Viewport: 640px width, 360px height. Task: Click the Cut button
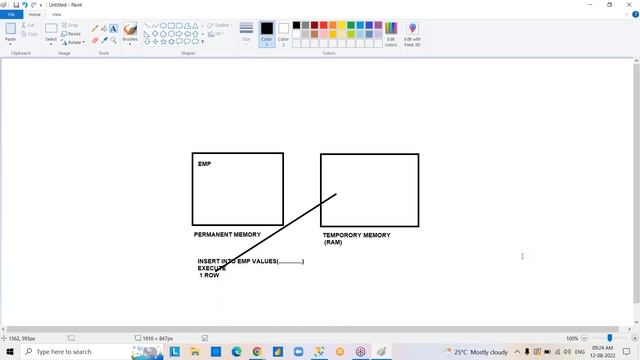pos(28,25)
